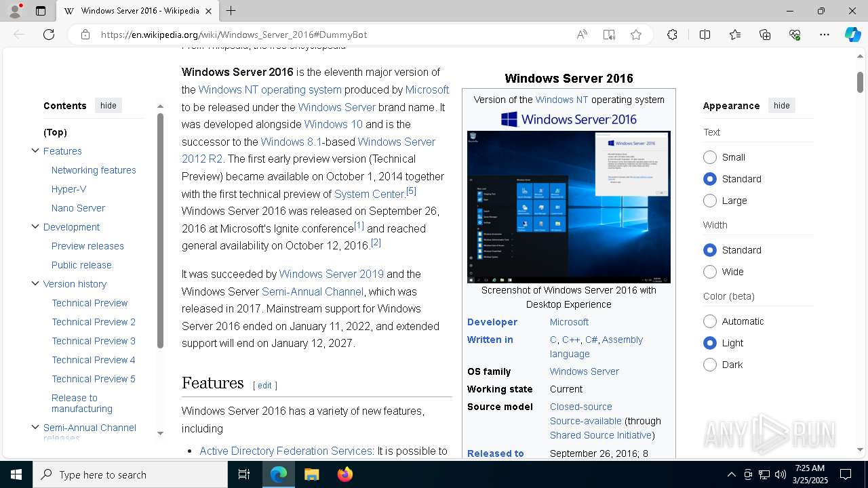The image size is (868, 488).
Task: Open File Explorer from taskbar
Action: (x=311, y=474)
